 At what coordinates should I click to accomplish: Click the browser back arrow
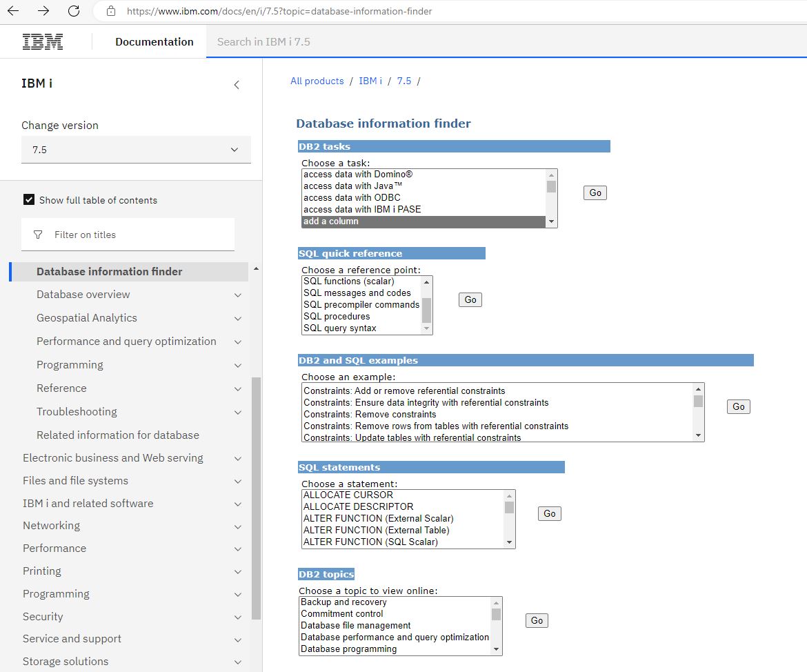pyautogui.click(x=13, y=11)
